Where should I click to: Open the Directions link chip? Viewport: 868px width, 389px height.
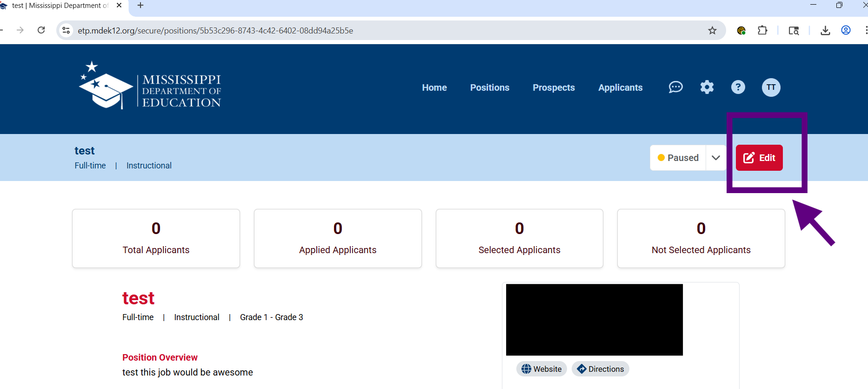click(x=601, y=369)
